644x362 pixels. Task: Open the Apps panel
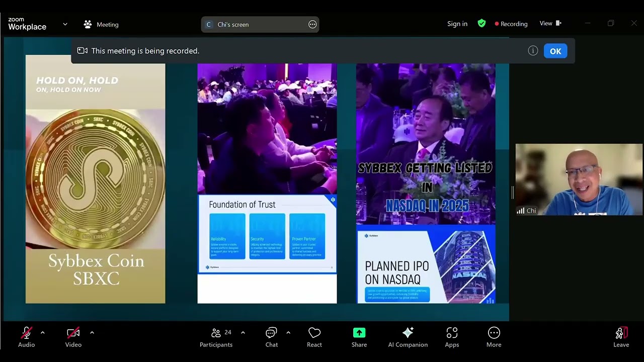452,337
